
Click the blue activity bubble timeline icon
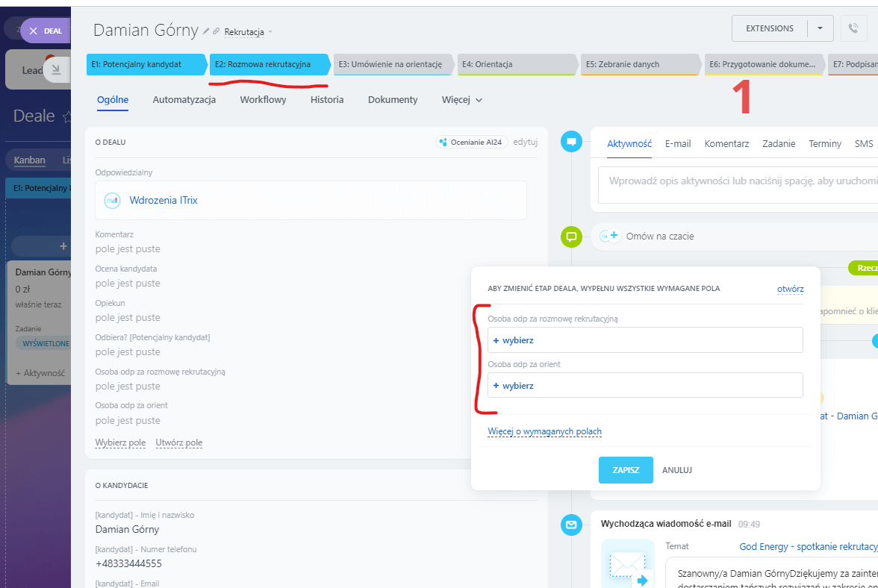click(571, 141)
